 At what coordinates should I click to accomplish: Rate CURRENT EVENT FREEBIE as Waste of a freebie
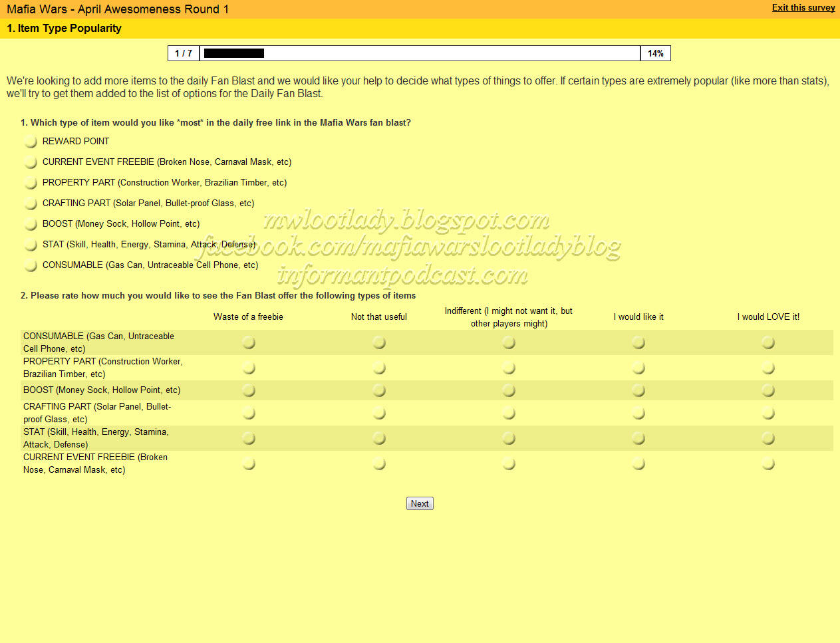(x=249, y=463)
